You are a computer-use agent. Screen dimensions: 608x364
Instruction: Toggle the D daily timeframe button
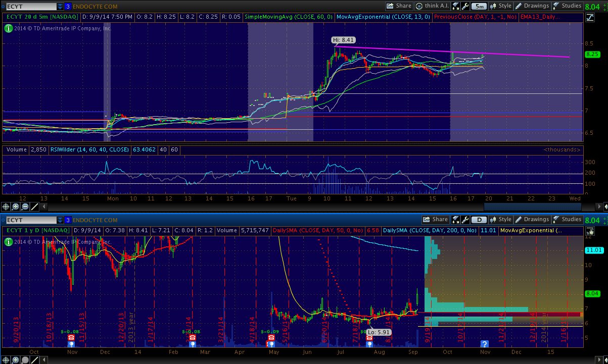coord(478,220)
